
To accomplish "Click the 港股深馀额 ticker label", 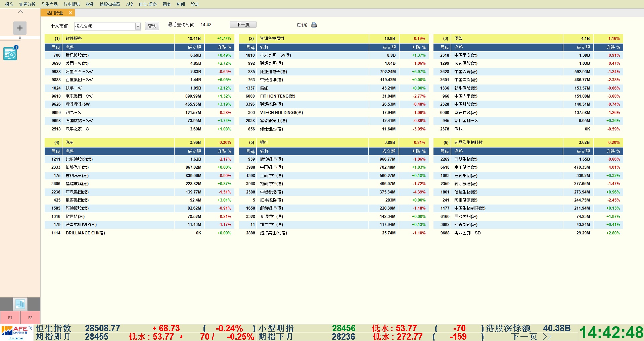I will (x=508, y=328).
